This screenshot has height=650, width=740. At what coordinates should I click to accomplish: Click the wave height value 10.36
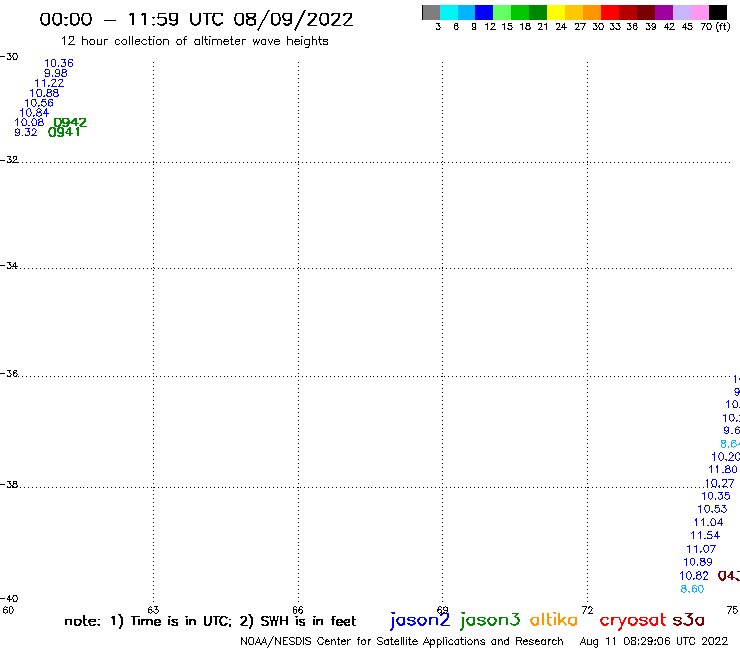tap(59, 63)
